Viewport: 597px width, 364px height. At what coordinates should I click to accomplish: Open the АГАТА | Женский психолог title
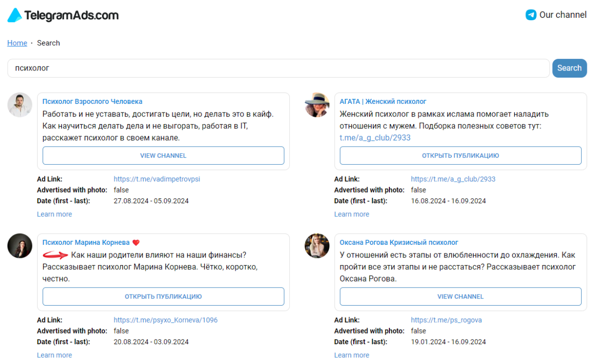pyautogui.click(x=383, y=101)
